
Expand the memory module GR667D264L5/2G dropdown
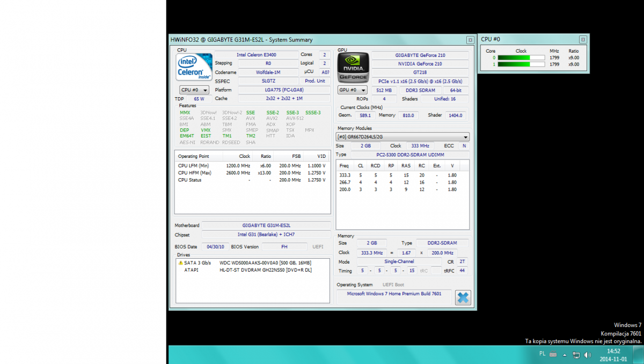[x=402, y=137]
